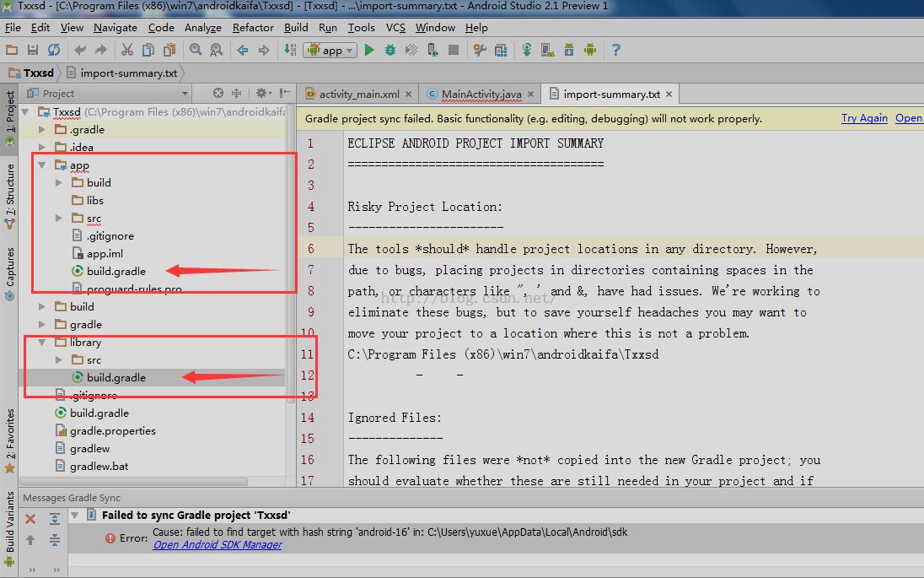Collapse the library module folder
The width and height of the screenshot is (924, 578).
42,342
